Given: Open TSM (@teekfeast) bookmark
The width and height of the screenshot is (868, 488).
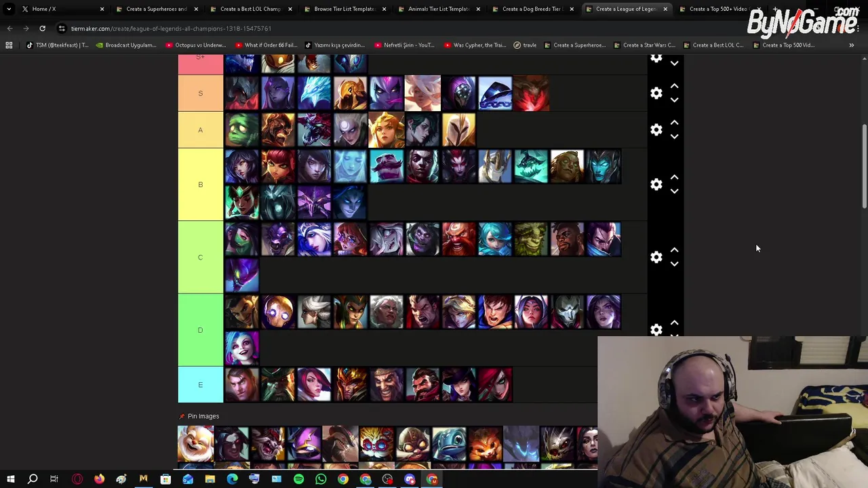Looking at the screenshot, I should pyautogui.click(x=57, y=45).
